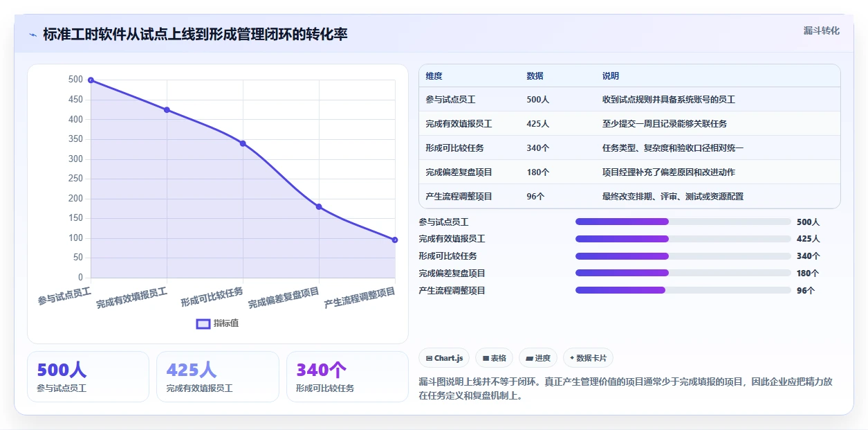The width and height of the screenshot is (868, 430).
Task: Click the summary paragraph starting 漏斗图说明上线并不等于闭环
Action: [x=626, y=389]
